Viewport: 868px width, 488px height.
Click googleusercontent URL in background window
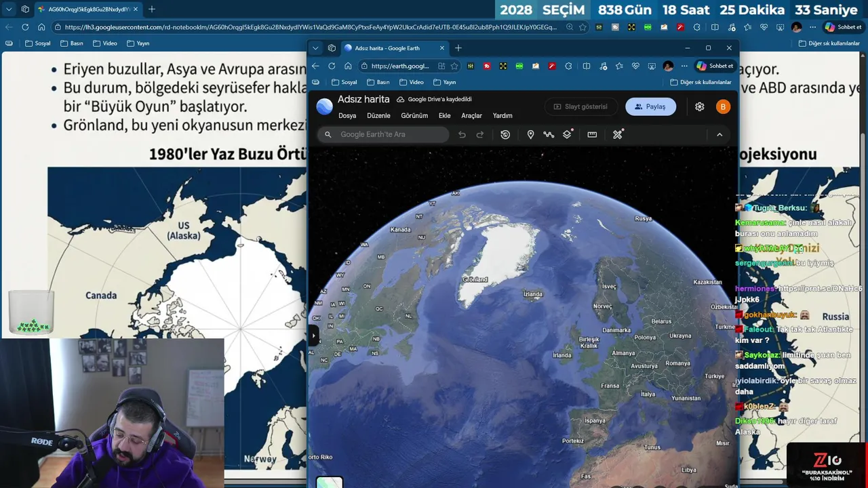point(311,27)
